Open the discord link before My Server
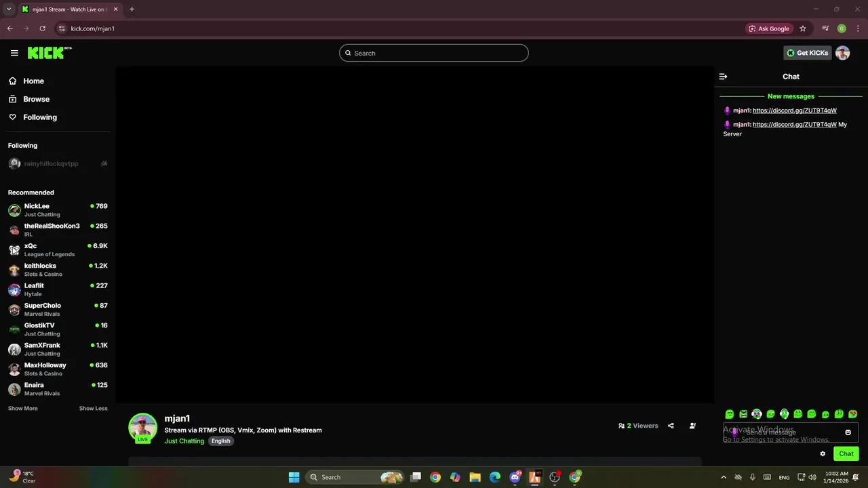 point(794,125)
